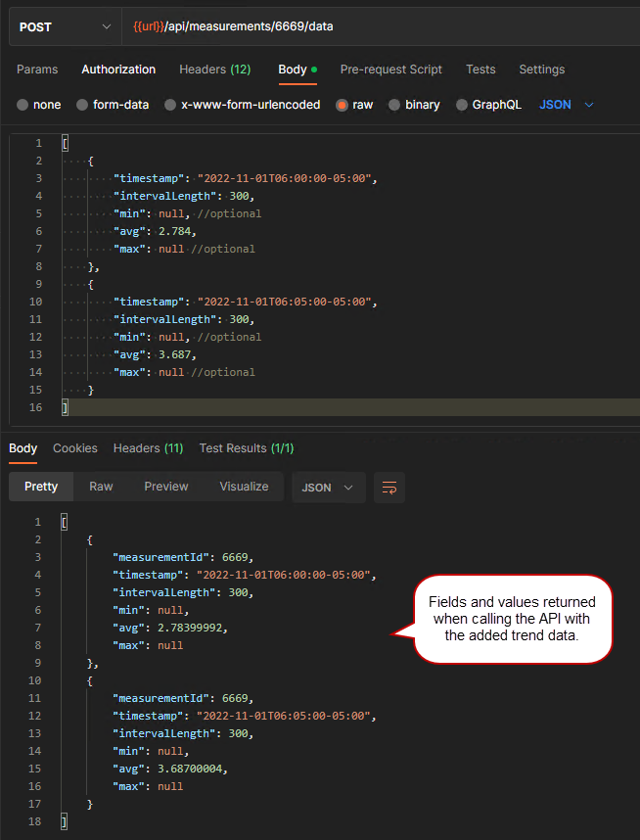Open the Authorization tab
This screenshot has width=640, height=840.
tap(118, 70)
